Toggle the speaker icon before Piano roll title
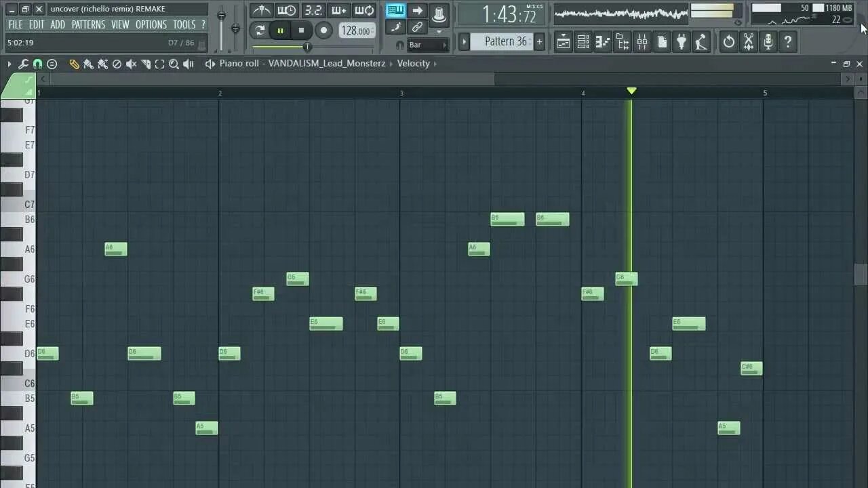Viewport: 868px width, 488px height. coord(210,64)
